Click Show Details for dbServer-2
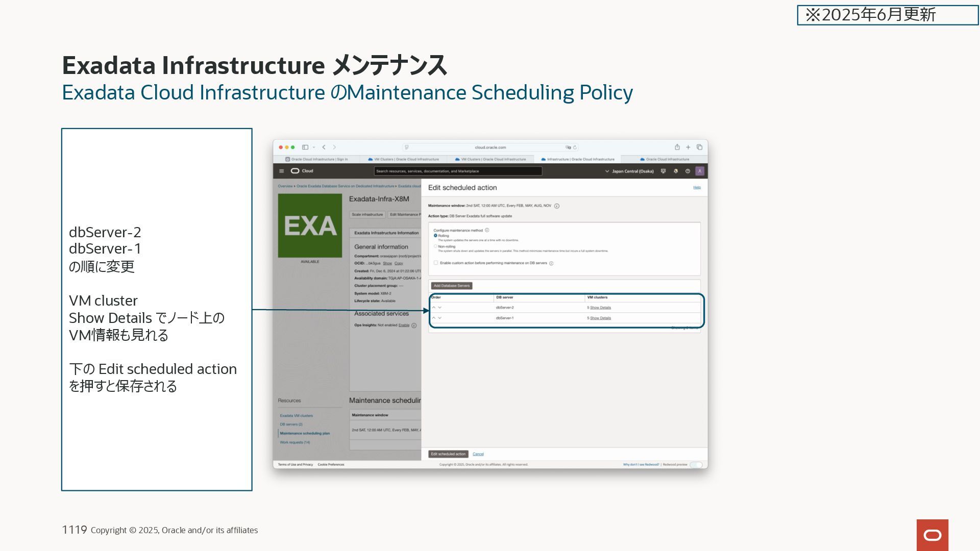Viewport: 980px width, 551px height. pos(600,308)
